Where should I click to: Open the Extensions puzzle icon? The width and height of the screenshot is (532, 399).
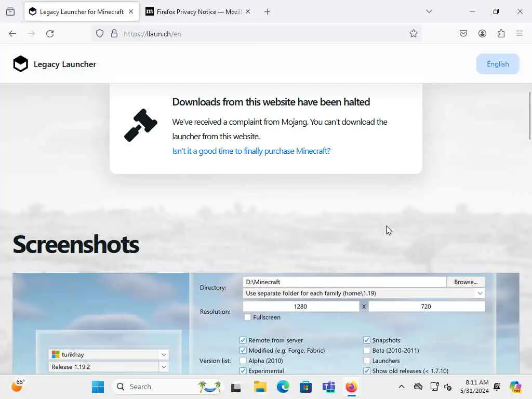(x=501, y=33)
